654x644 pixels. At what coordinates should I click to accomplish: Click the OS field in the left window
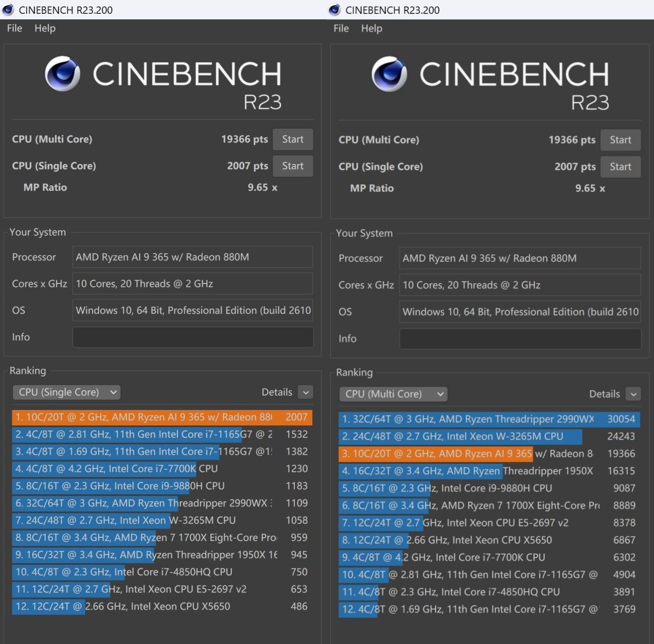[x=193, y=310]
